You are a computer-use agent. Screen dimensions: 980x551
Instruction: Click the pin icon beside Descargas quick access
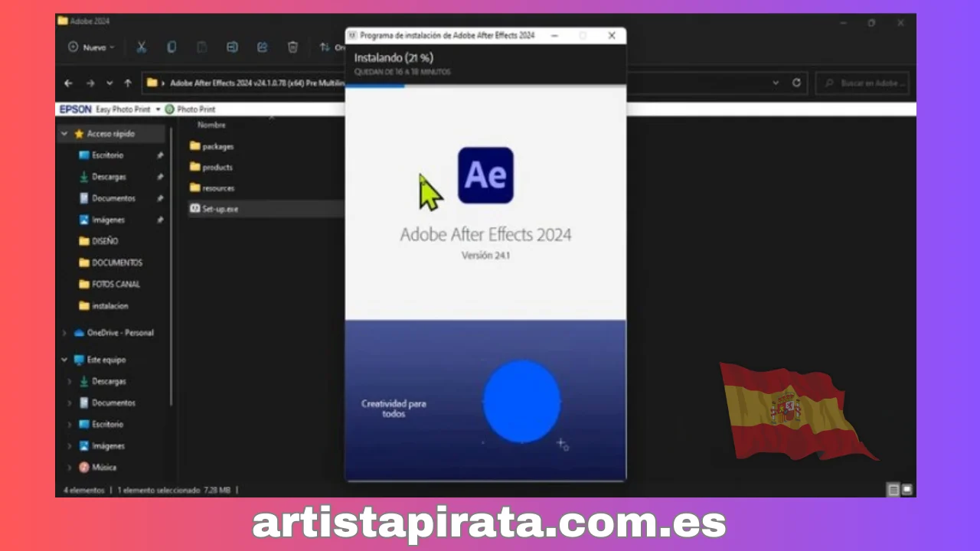[160, 177]
